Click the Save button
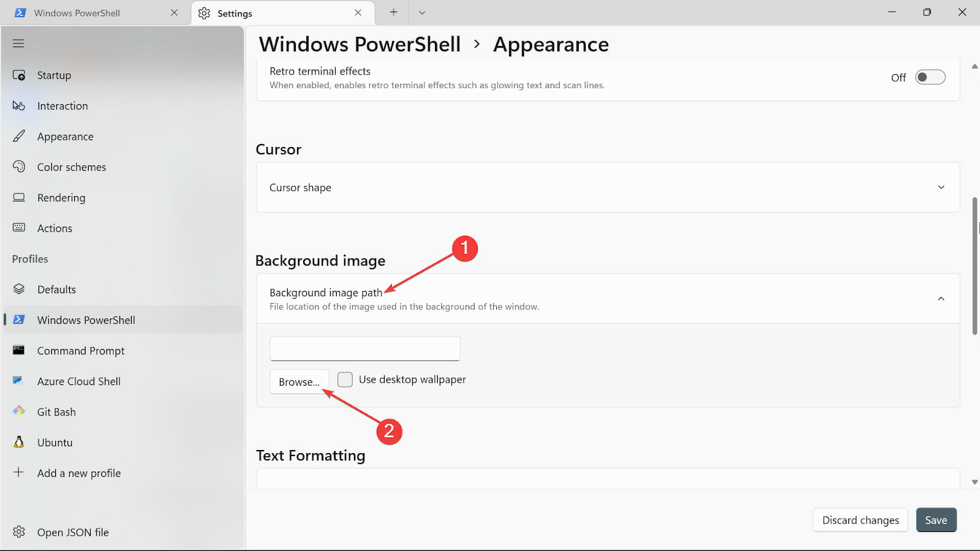 tap(936, 520)
